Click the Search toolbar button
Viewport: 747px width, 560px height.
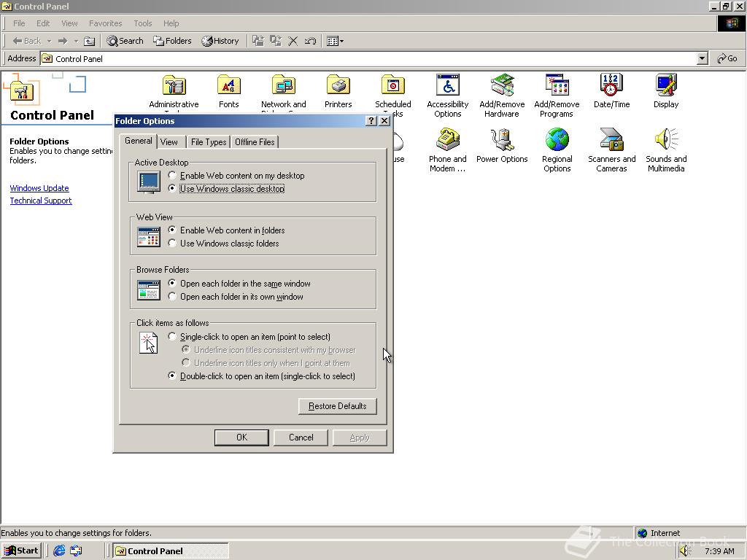125,41
